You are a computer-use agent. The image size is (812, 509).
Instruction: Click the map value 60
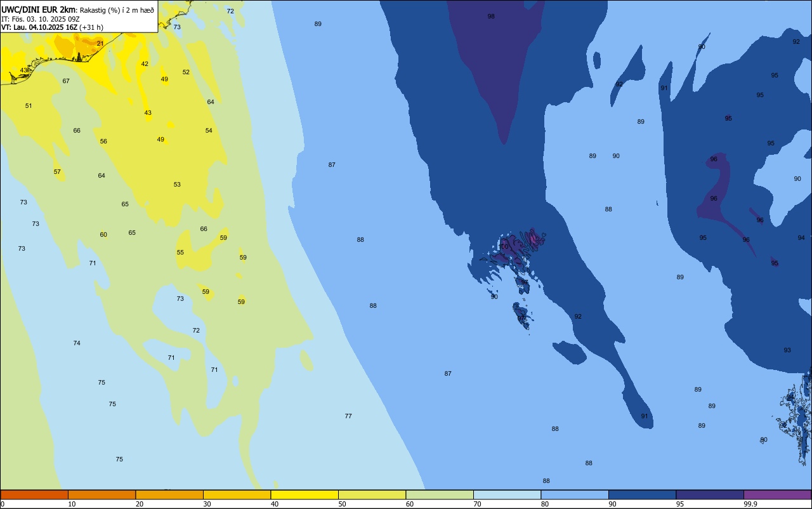point(103,235)
